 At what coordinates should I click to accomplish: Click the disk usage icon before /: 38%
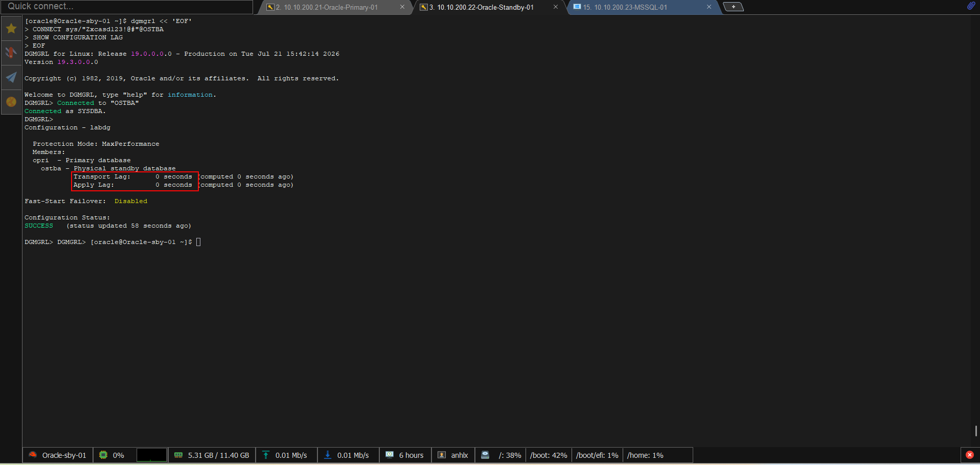[485, 455]
